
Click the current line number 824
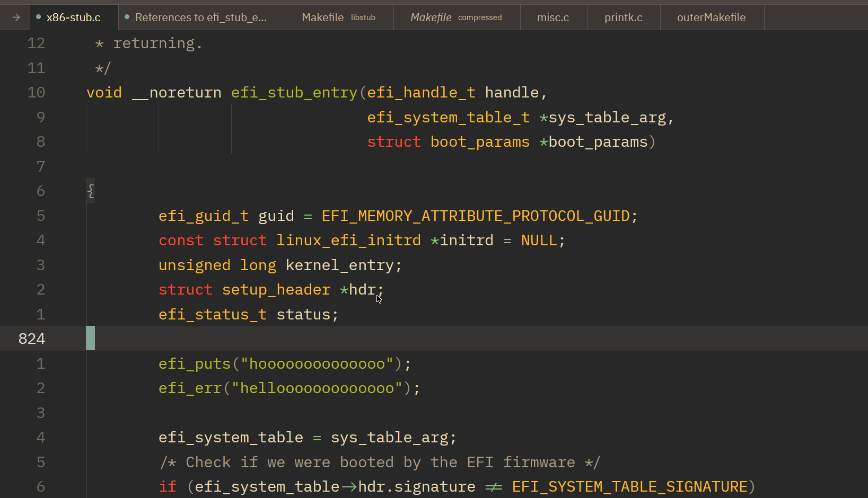32,339
